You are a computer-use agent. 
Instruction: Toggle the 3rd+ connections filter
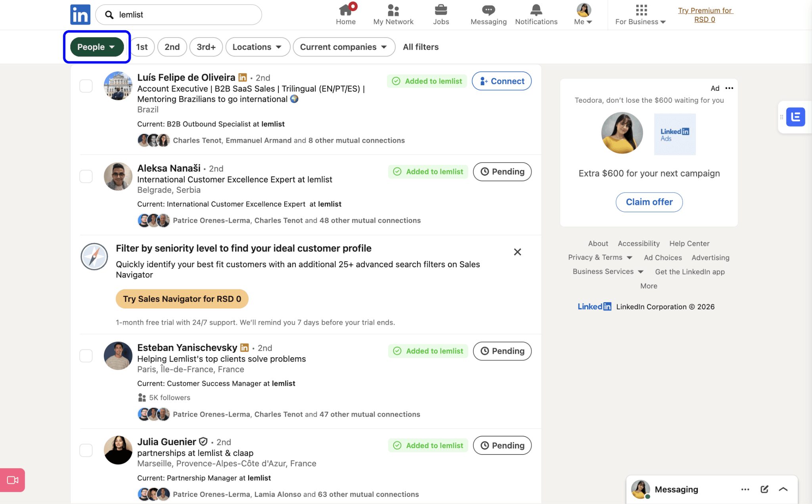coord(206,47)
